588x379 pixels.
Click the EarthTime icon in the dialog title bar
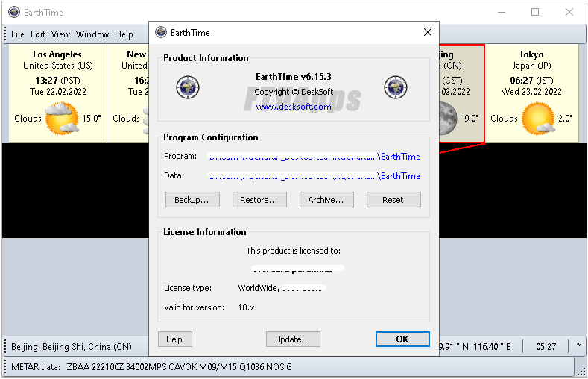pos(161,32)
